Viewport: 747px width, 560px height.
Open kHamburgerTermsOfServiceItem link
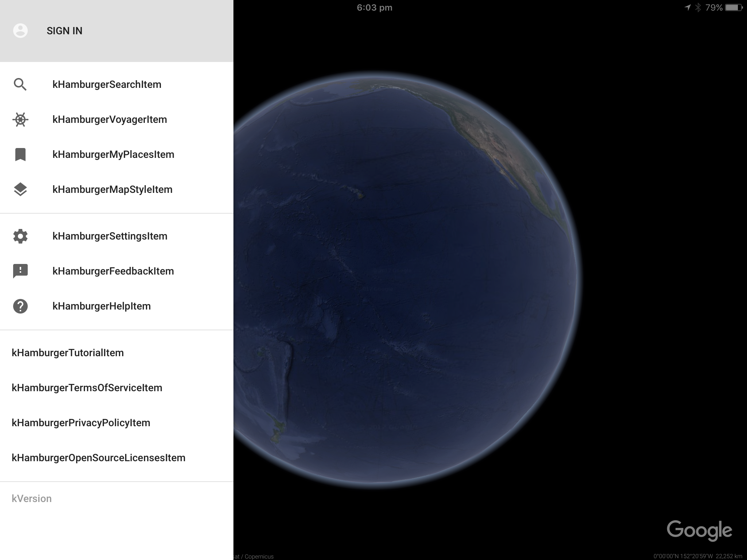(87, 388)
